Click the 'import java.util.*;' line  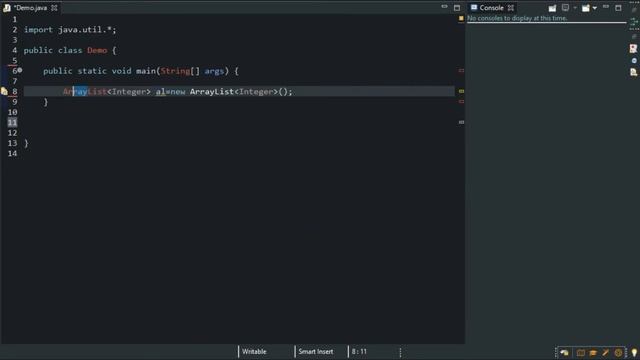point(70,30)
